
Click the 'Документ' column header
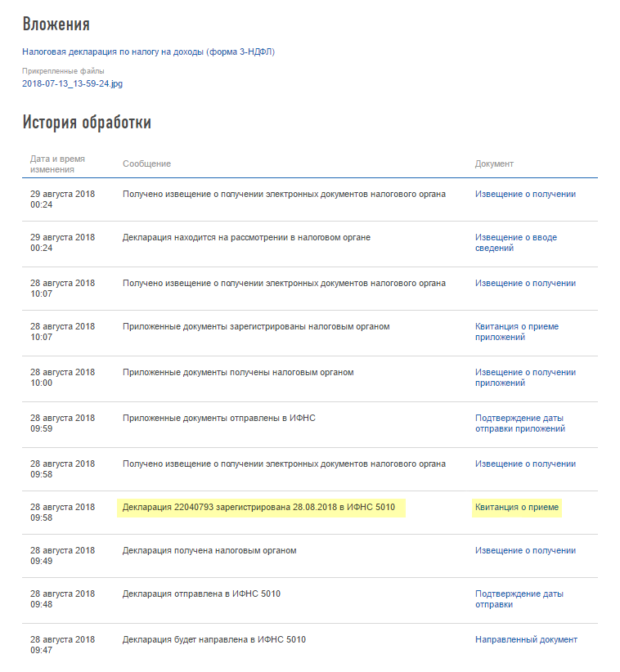[494, 164]
